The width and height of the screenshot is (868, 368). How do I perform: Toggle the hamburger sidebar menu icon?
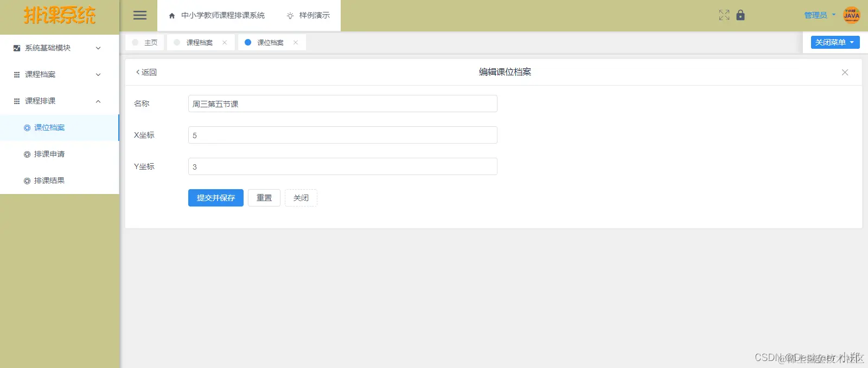point(140,15)
